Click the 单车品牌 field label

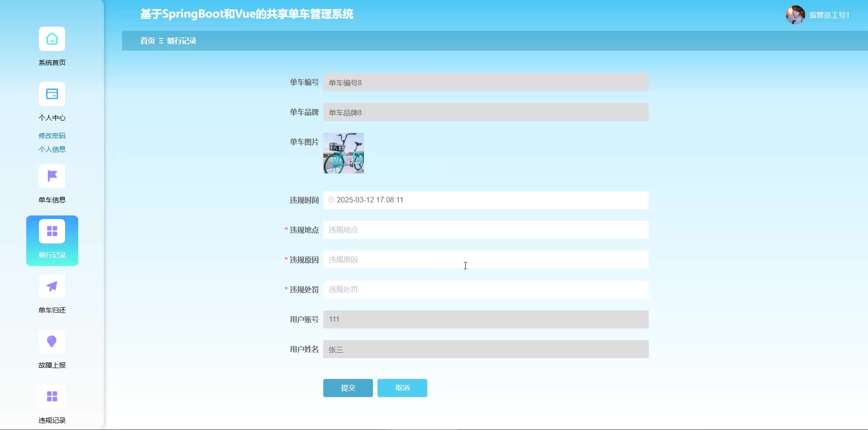pos(304,112)
